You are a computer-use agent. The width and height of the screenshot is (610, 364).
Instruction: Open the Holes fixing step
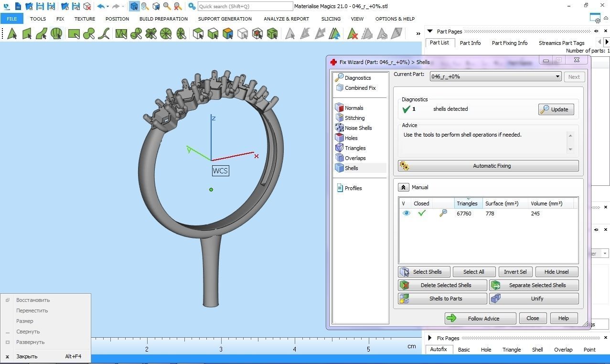tap(351, 138)
